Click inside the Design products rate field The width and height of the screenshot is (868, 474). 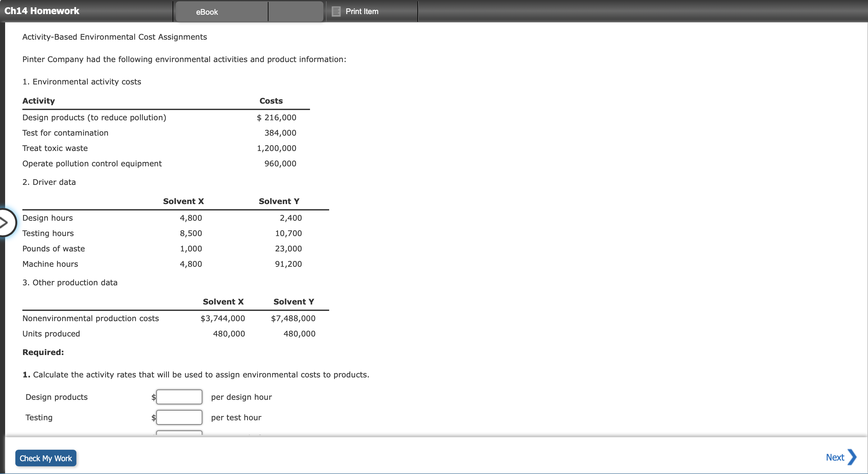(x=179, y=397)
